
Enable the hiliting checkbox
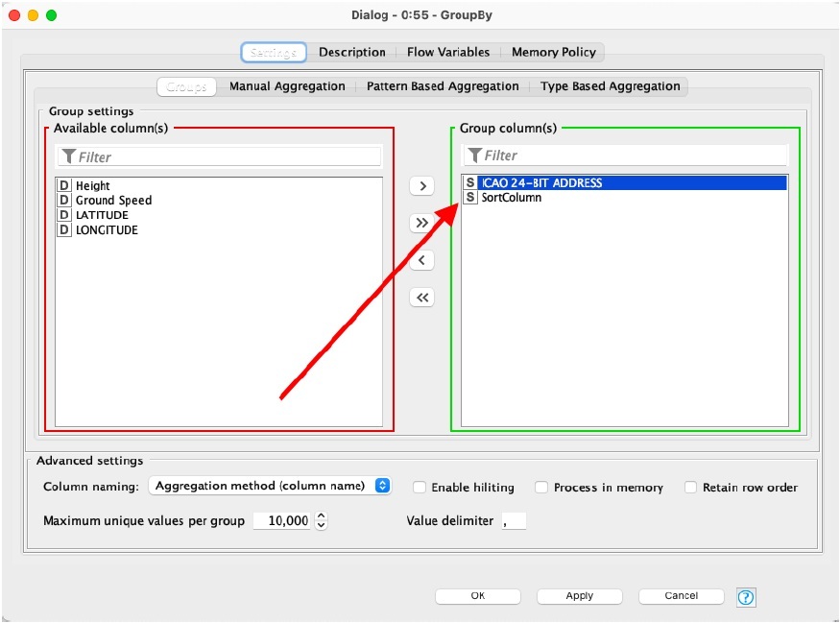tap(420, 488)
